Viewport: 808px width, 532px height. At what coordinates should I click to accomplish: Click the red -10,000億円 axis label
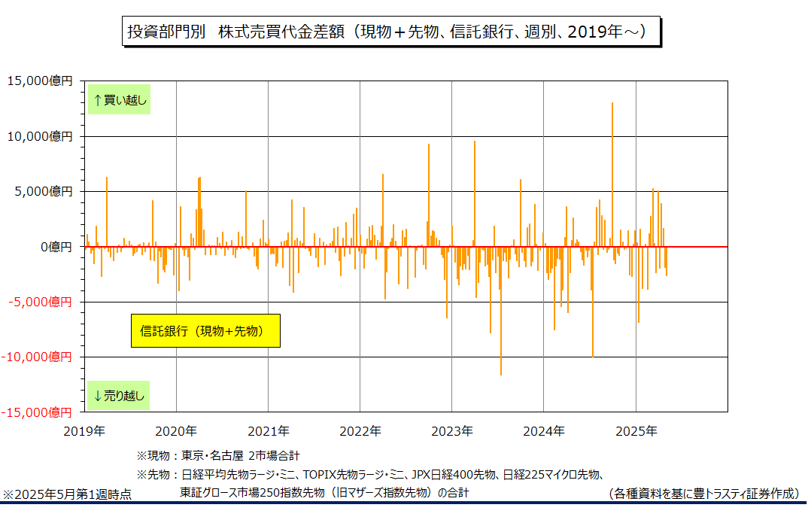tap(37, 357)
